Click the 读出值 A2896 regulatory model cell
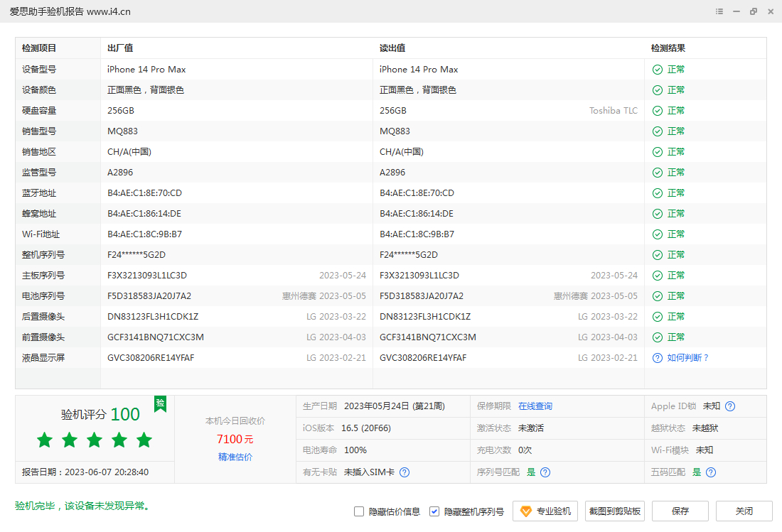 (x=392, y=173)
